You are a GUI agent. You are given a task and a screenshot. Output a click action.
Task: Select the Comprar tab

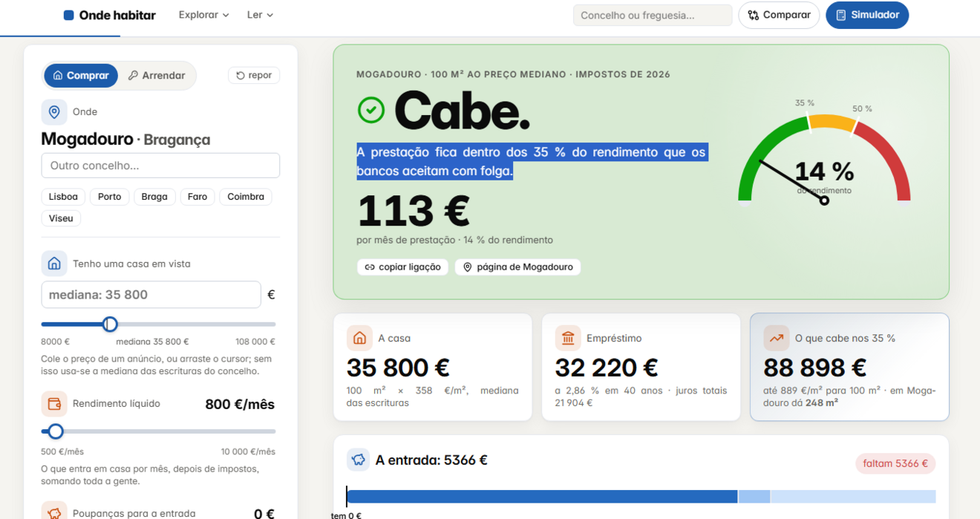(81, 76)
